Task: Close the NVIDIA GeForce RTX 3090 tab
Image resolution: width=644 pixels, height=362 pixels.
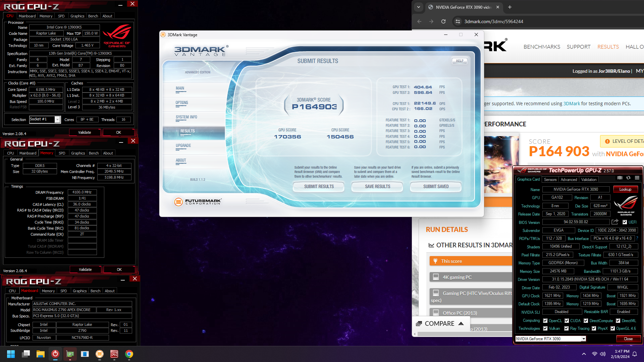Action: pyautogui.click(x=498, y=7)
